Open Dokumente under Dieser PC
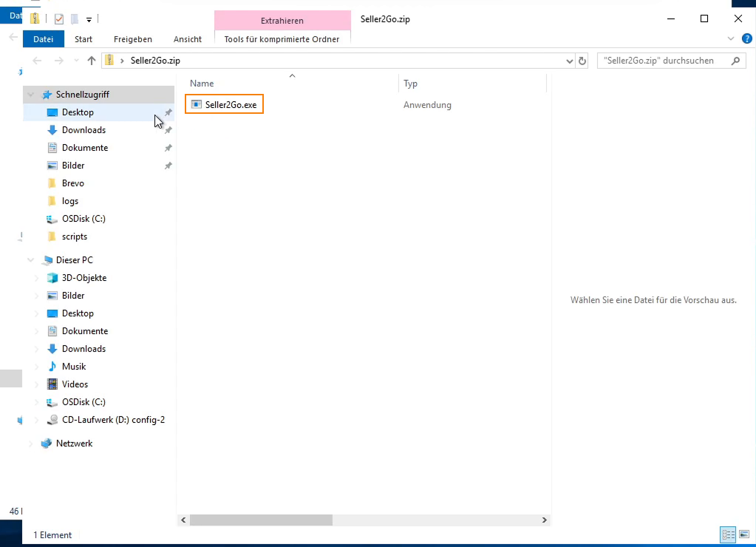Image resolution: width=756 pixels, height=547 pixels. tap(85, 331)
